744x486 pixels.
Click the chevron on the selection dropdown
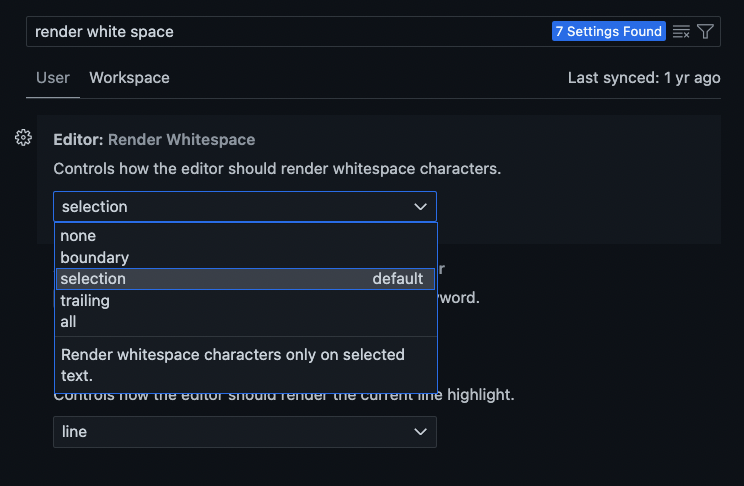click(x=420, y=207)
